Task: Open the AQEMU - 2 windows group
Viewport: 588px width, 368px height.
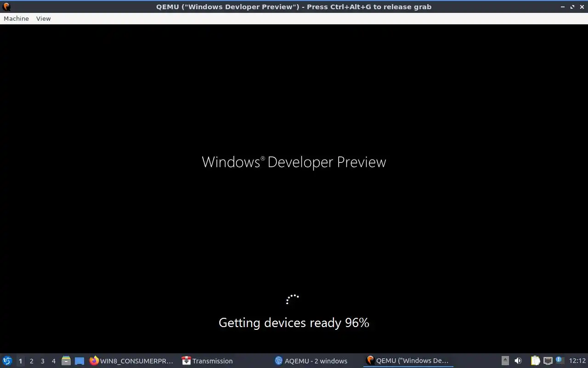Action: click(x=311, y=361)
